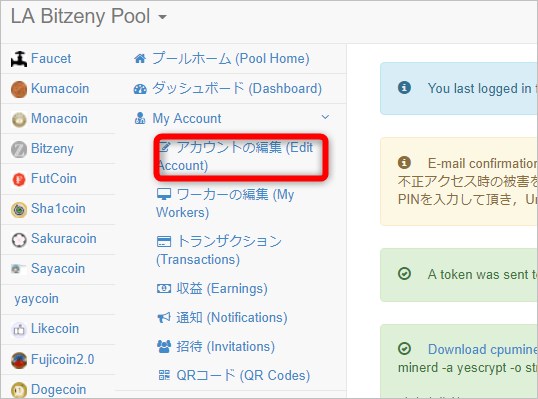Click the Earnings money icon
The image size is (538, 399).
click(164, 289)
